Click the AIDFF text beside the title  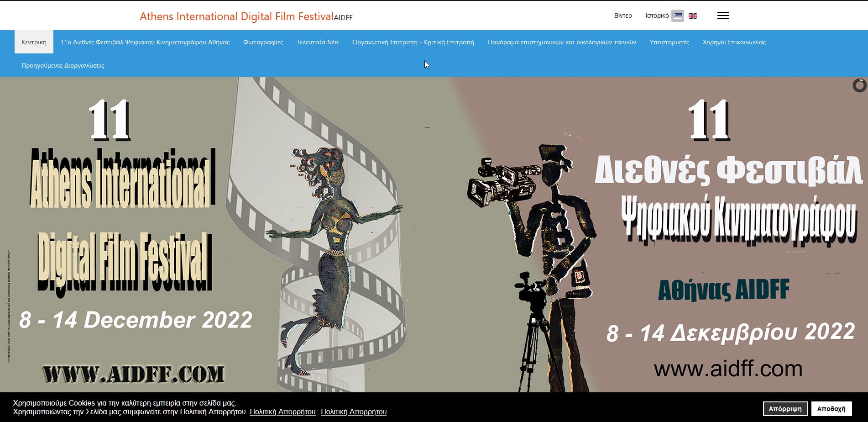point(343,18)
